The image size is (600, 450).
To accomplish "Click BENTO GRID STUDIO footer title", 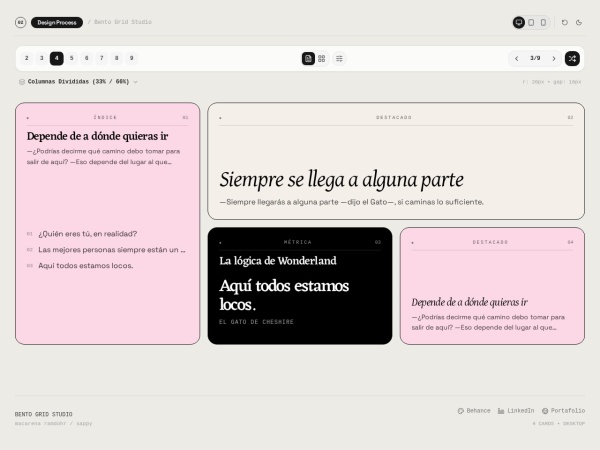I will [44, 414].
